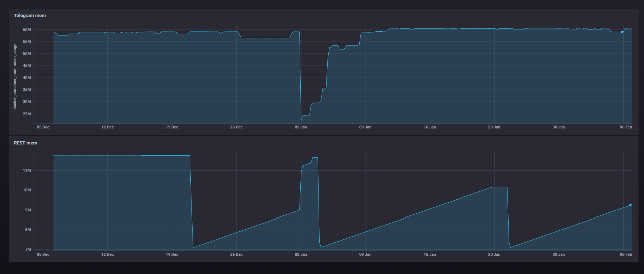Select 23 Jan on Telegram mem time axis
This screenshot has height=274, width=644.
tap(494, 127)
